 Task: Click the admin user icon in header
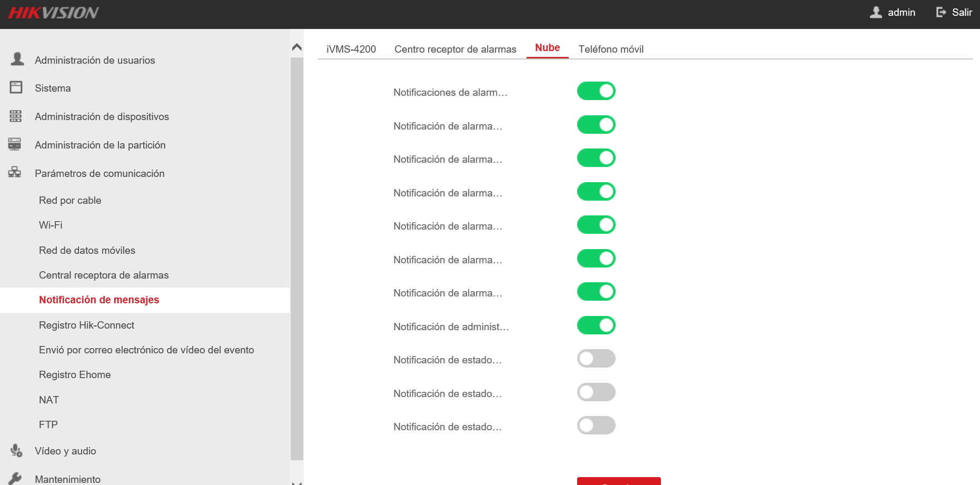coord(876,12)
